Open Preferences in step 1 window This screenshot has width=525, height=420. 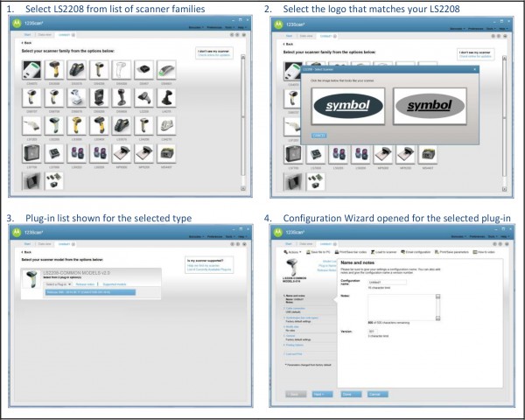pos(214,27)
